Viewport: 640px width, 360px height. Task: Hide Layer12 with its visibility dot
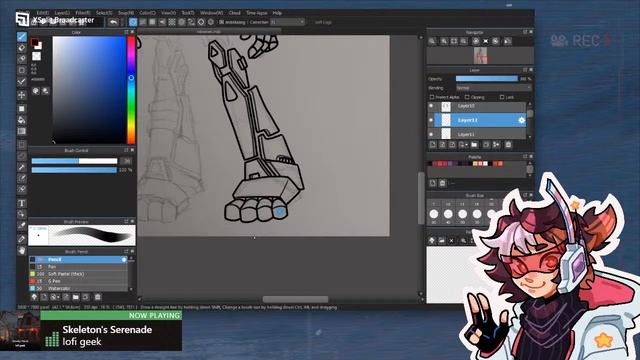click(431, 120)
